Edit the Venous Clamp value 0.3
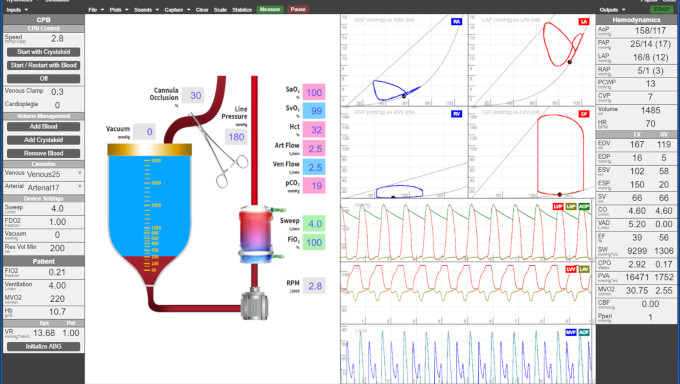 [57, 92]
